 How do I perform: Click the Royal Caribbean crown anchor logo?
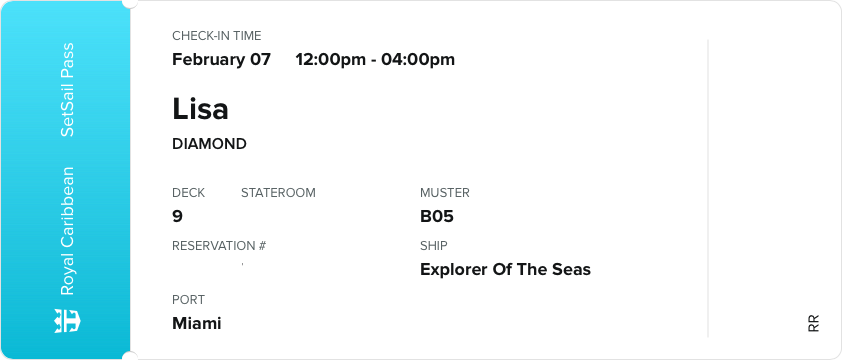pos(67,321)
